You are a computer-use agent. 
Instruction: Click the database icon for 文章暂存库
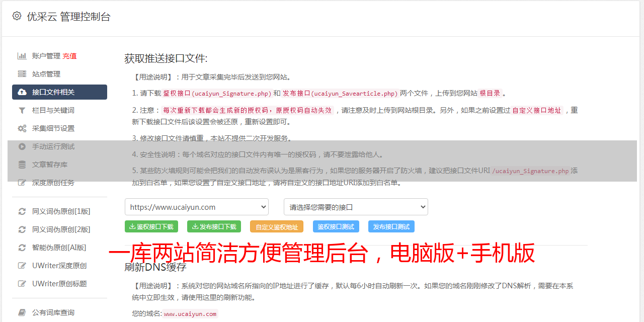point(22,165)
